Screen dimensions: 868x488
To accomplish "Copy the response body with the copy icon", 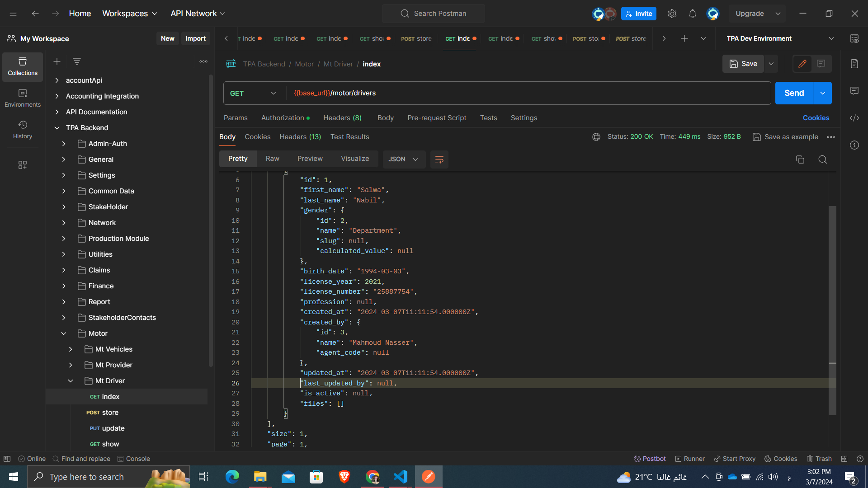I will (x=800, y=160).
